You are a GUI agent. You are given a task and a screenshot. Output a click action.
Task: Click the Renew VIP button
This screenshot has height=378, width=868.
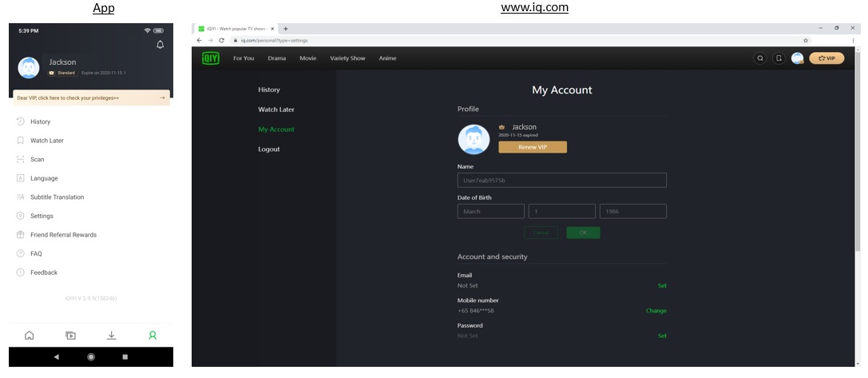(533, 147)
